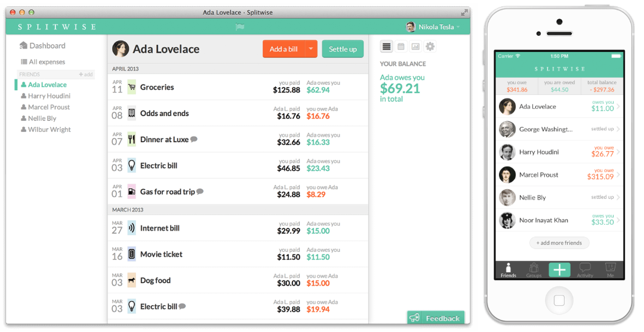Click add link beside Friends header
Image resolution: width=644 pixels, height=332 pixels.
click(x=86, y=75)
